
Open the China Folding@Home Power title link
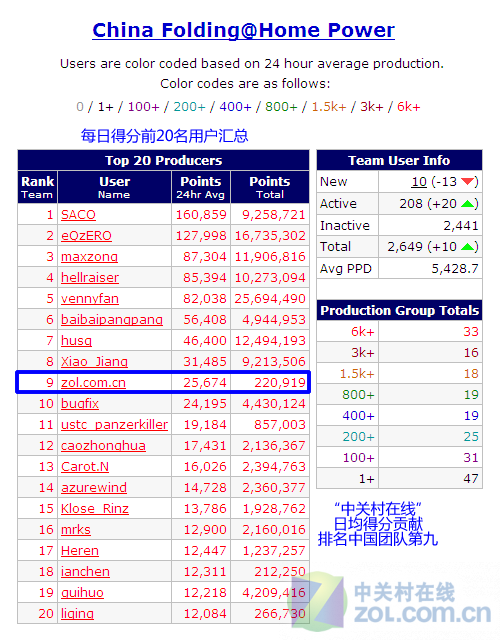pos(243,31)
